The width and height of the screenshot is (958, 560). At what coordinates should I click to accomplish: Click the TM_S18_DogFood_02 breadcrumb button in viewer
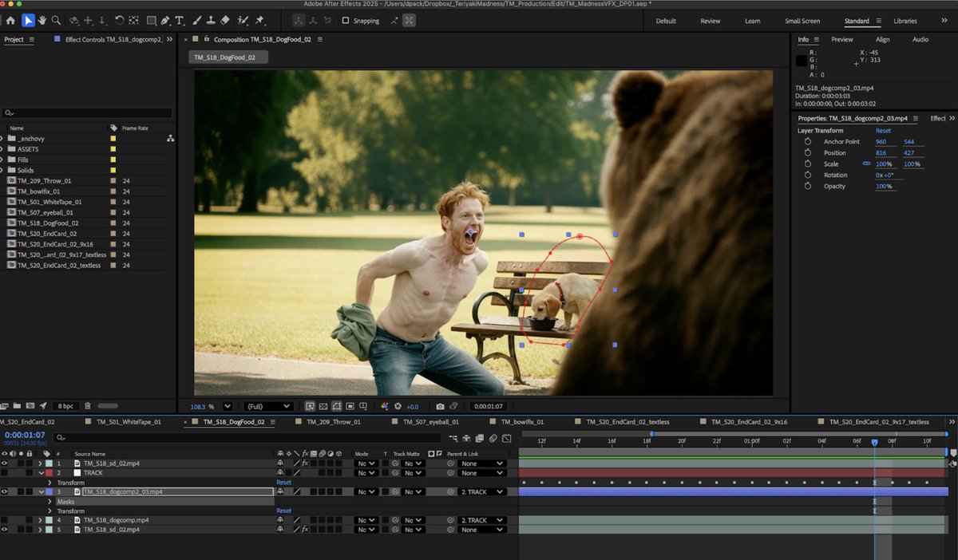tap(228, 57)
